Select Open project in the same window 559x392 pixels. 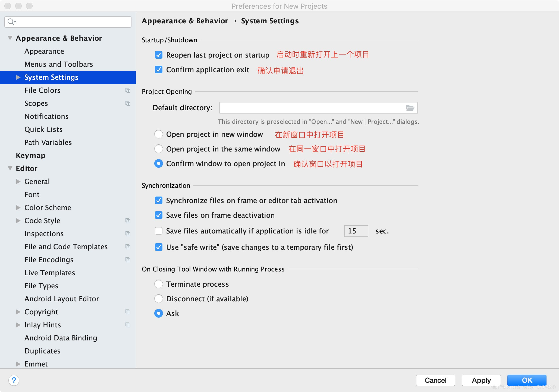tap(159, 149)
